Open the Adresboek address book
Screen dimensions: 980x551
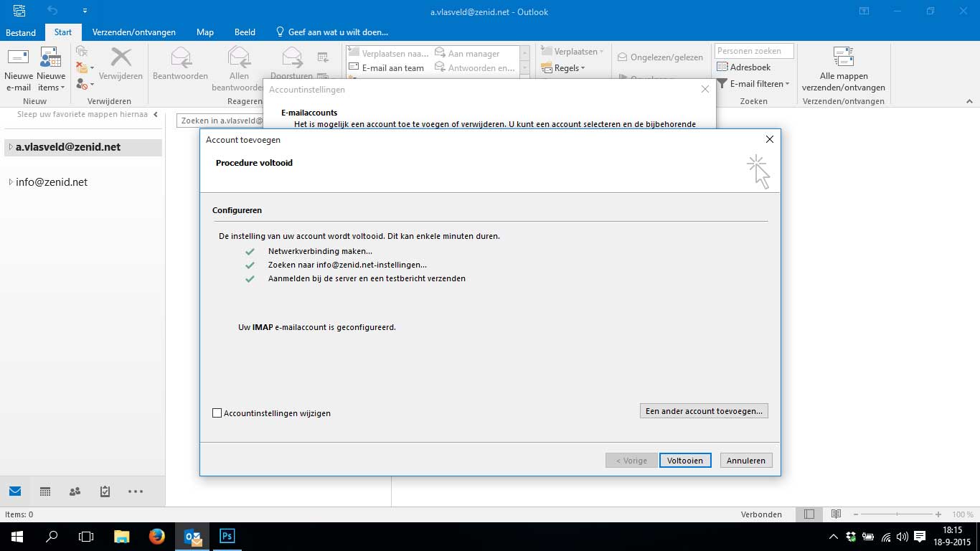pyautogui.click(x=744, y=67)
